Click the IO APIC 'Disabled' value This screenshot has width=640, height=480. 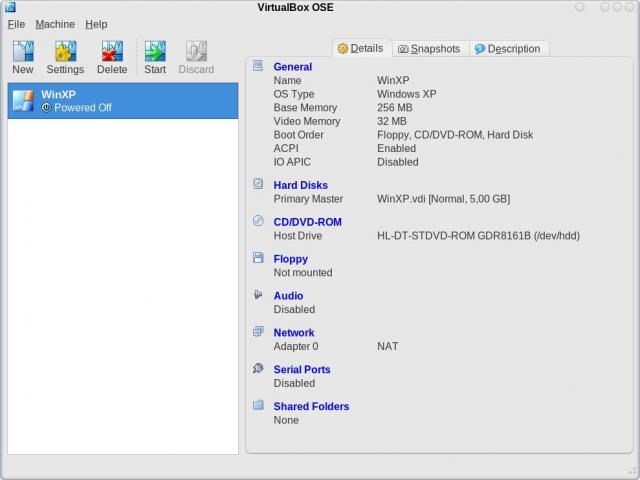tap(398, 162)
